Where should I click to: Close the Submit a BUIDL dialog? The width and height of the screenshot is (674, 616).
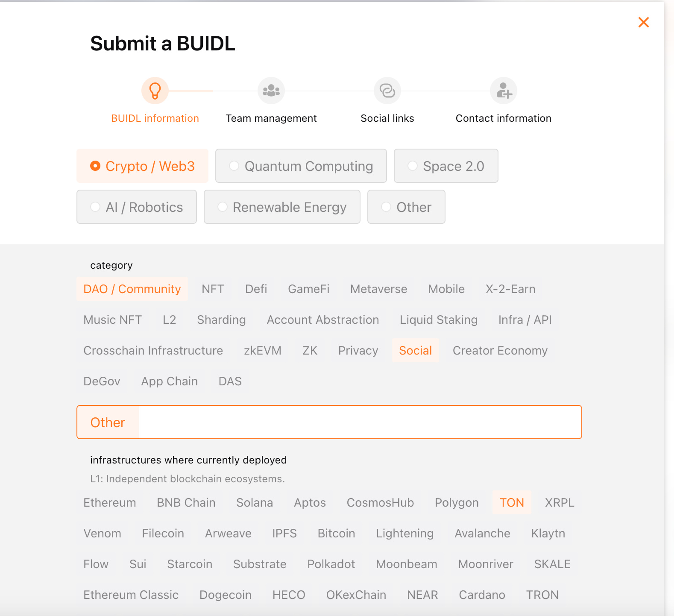(x=643, y=22)
